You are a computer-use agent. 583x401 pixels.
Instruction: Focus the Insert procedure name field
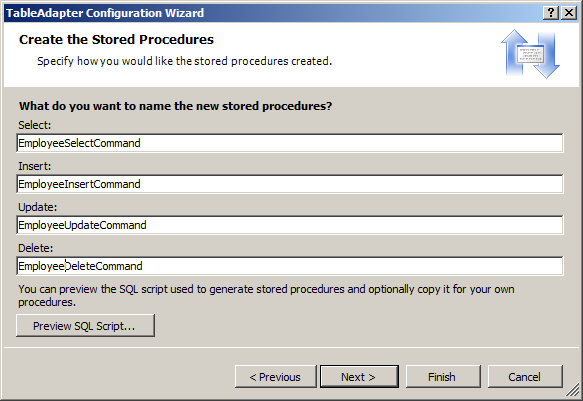290,184
